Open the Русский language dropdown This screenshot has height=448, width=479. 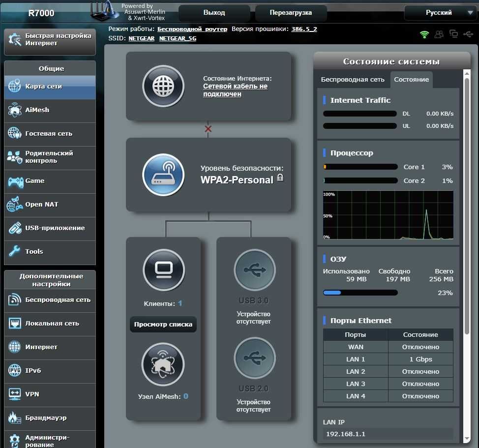440,12
